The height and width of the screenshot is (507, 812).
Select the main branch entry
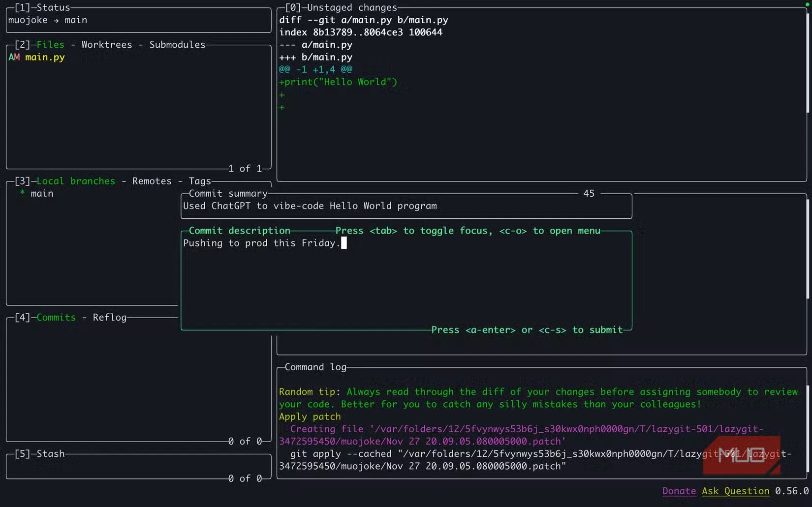coord(42,194)
